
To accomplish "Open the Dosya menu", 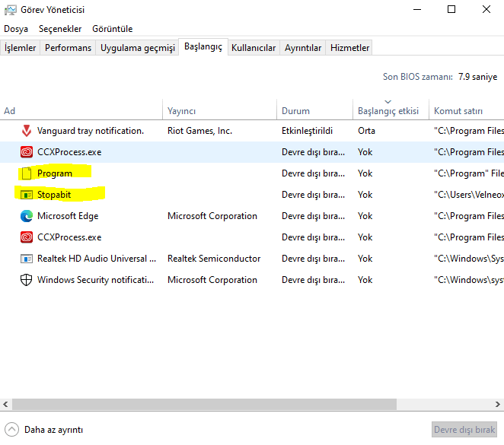I will pos(16,29).
